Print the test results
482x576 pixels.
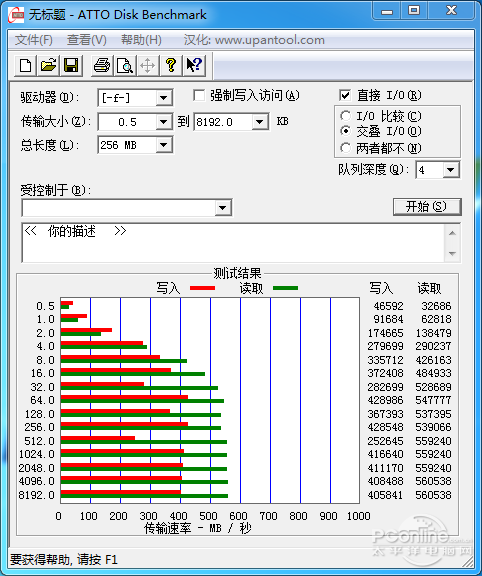click(102, 66)
